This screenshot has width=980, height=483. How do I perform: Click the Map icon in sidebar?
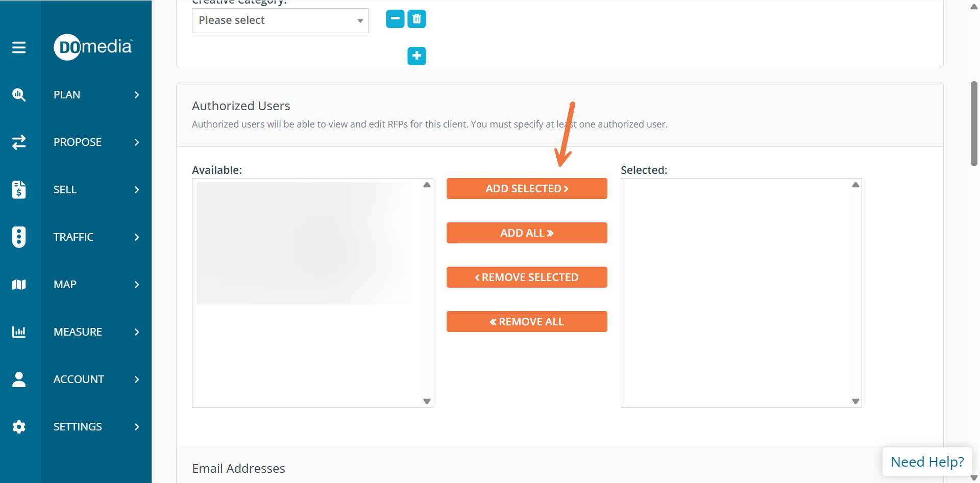coord(19,285)
